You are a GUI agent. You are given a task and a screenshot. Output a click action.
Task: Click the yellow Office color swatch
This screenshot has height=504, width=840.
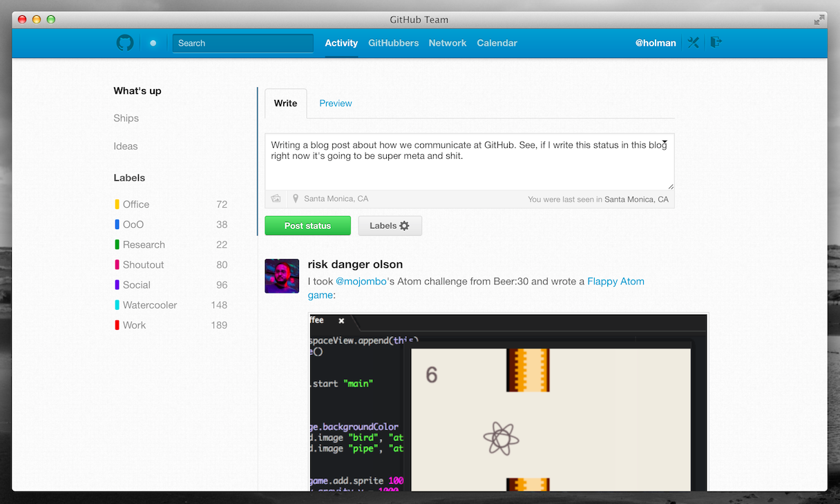click(117, 204)
